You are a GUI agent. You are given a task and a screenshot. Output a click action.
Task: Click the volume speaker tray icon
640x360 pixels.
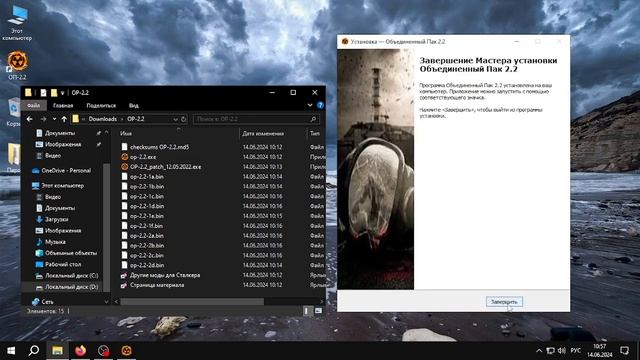pyautogui.click(x=562, y=351)
